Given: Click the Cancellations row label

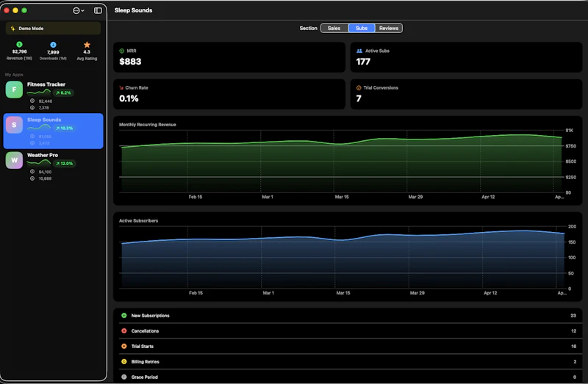Looking at the screenshot, I should pyautogui.click(x=145, y=331).
